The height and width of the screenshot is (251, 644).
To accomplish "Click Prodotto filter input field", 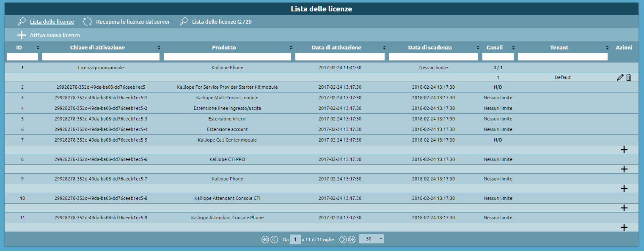I will (x=227, y=57).
